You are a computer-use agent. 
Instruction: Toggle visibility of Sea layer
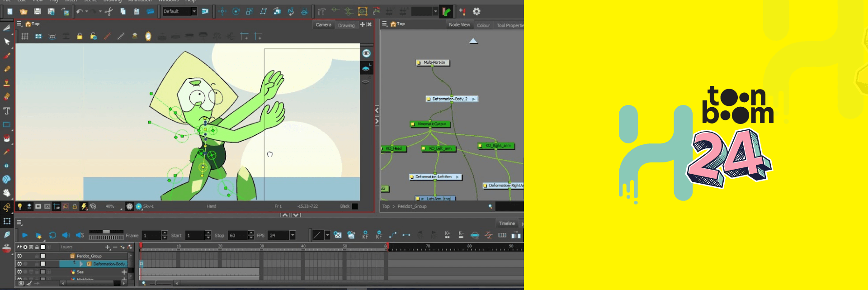pyautogui.click(x=19, y=272)
